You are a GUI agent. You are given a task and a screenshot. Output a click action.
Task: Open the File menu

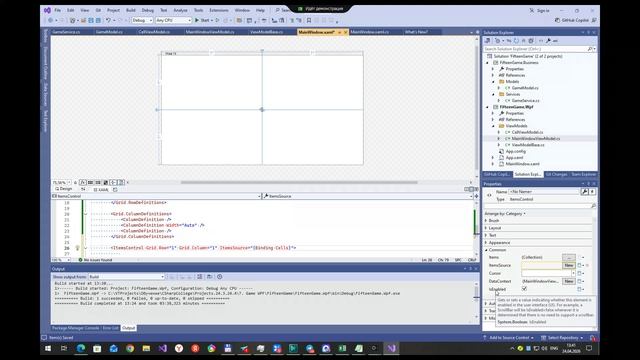tap(58, 10)
